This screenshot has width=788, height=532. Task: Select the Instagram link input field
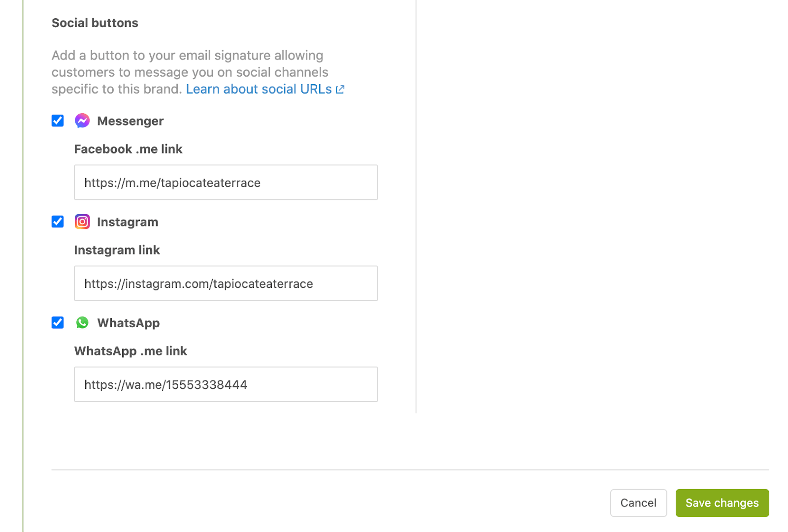click(226, 283)
